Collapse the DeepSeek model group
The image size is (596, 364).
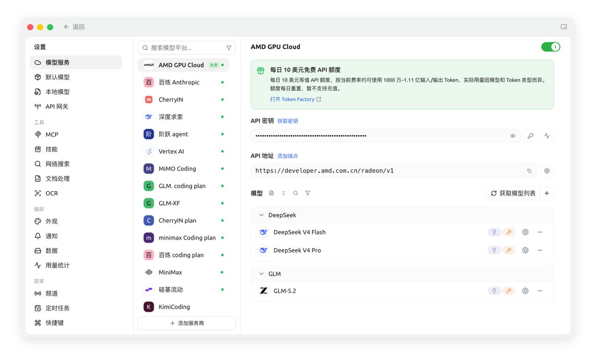(262, 215)
